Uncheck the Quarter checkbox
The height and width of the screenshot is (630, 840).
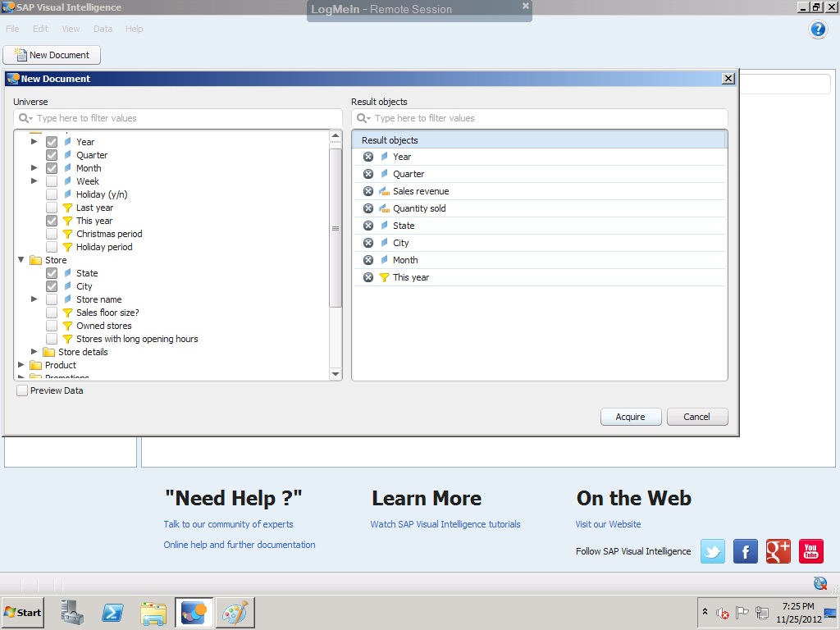coord(52,155)
